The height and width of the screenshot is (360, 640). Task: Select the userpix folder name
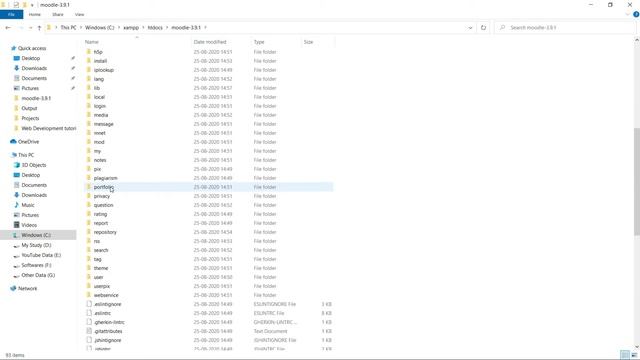pyautogui.click(x=102, y=286)
